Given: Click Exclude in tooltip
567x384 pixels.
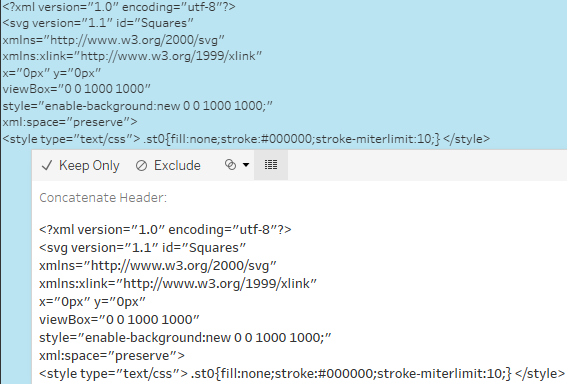Looking at the screenshot, I should [168, 166].
